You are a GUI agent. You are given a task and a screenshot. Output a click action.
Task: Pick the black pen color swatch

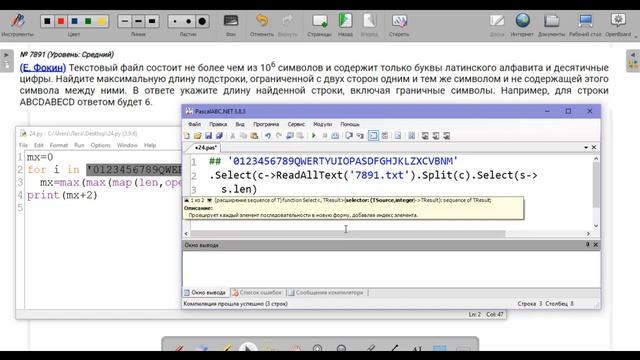(x=47, y=21)
